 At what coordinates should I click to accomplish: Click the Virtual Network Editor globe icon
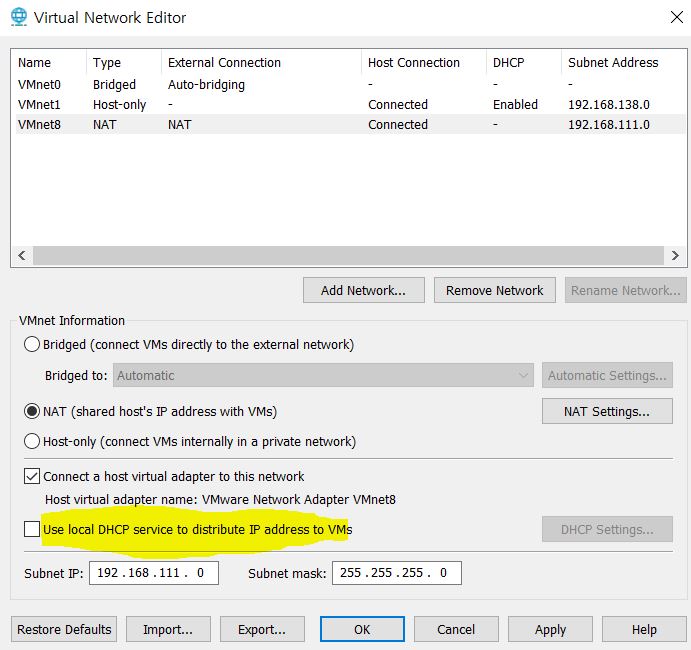click(x=19, y=17)
